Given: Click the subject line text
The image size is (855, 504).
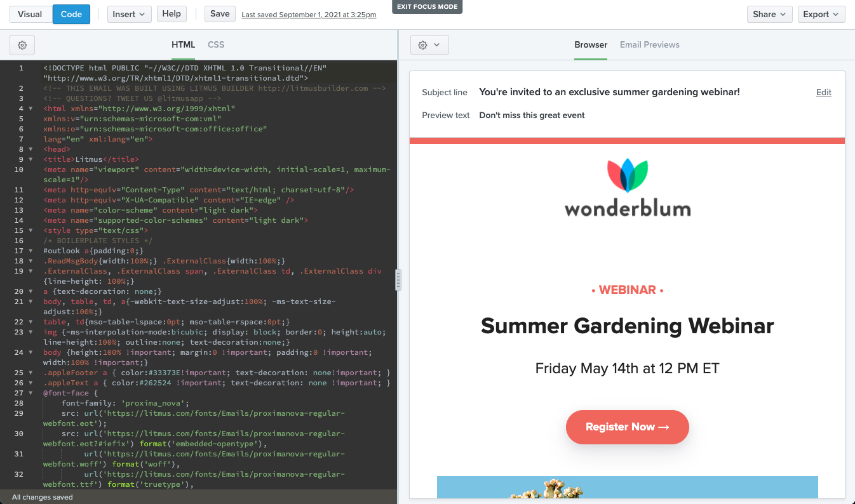Looking at the screenshot, I should (609, 92).
